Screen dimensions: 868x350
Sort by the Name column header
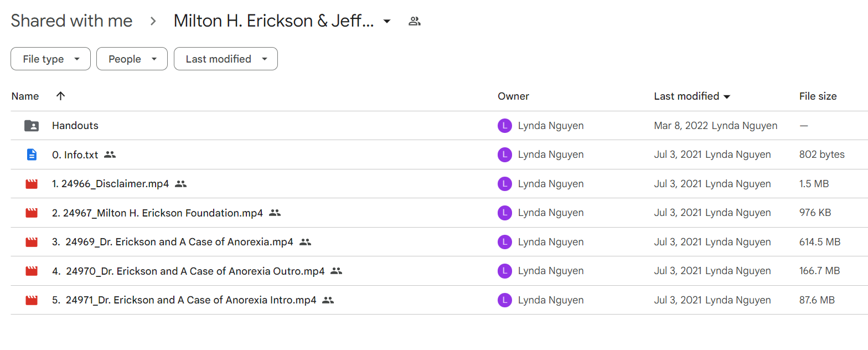[25, 96]
